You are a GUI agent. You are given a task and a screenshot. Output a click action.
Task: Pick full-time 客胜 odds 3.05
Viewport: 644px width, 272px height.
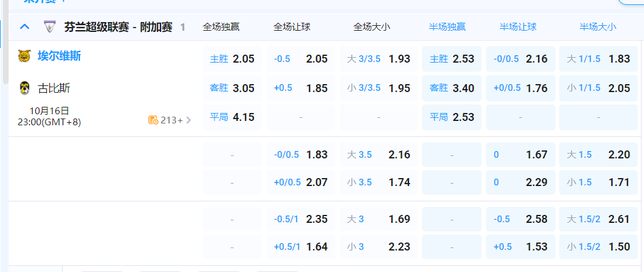coord(232,88)
